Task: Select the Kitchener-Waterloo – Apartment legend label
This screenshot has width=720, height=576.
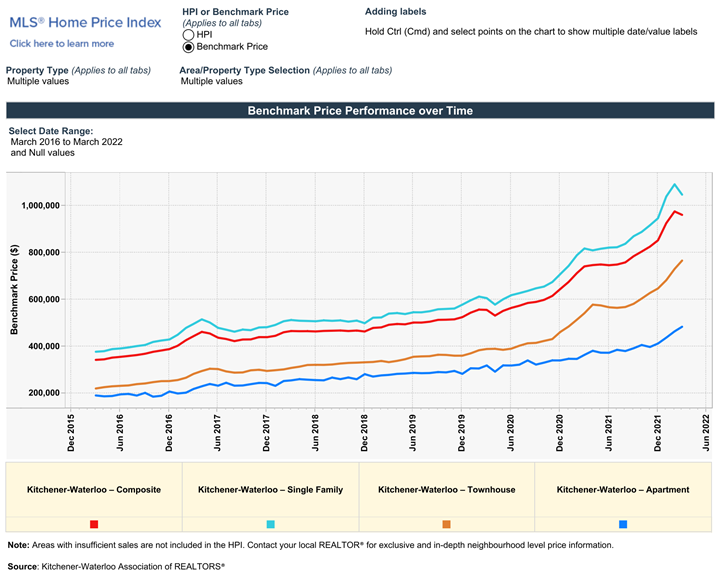Action: (x=623, y=490)
